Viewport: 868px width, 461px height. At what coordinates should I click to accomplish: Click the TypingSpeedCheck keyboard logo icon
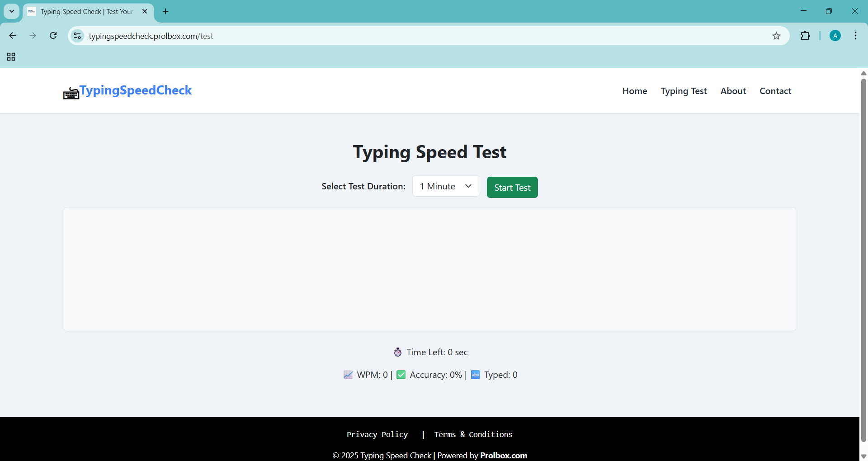click(71, 93)
